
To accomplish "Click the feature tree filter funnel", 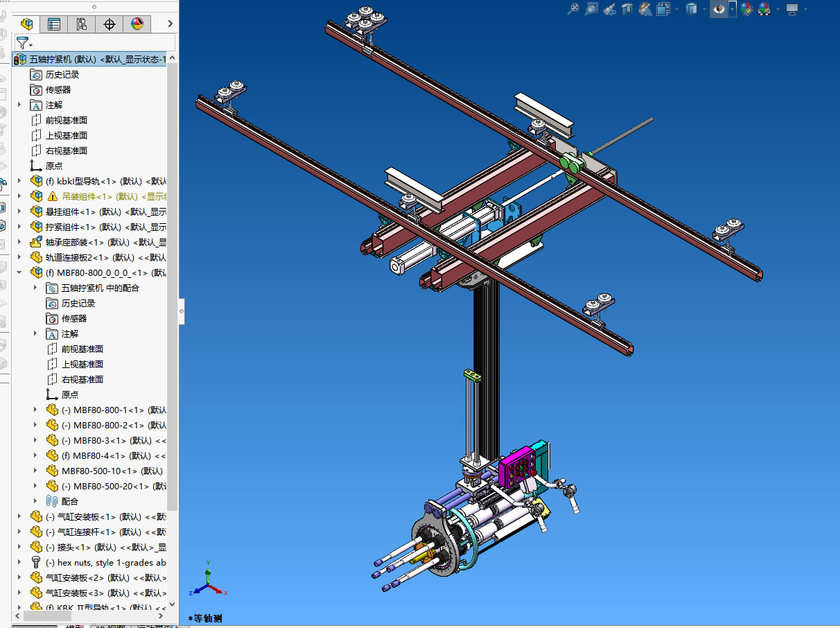I will coord(22,43).
